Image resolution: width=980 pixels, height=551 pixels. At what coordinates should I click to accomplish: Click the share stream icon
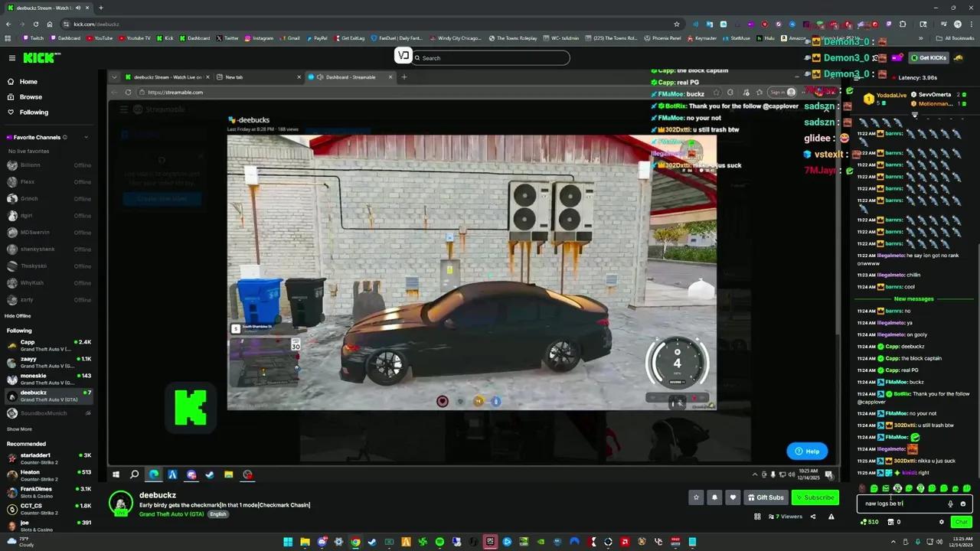click(813, 517)
